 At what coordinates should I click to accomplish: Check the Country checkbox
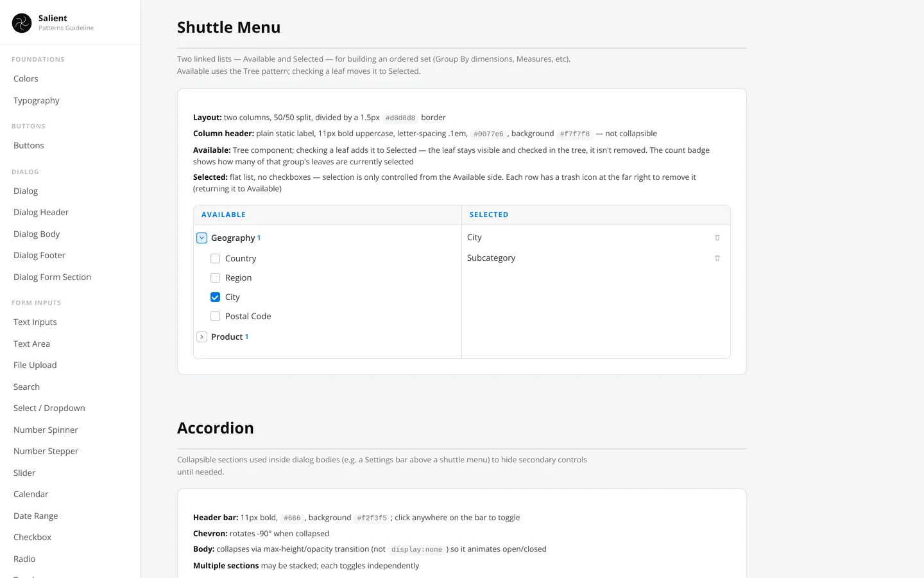[216, 259]
